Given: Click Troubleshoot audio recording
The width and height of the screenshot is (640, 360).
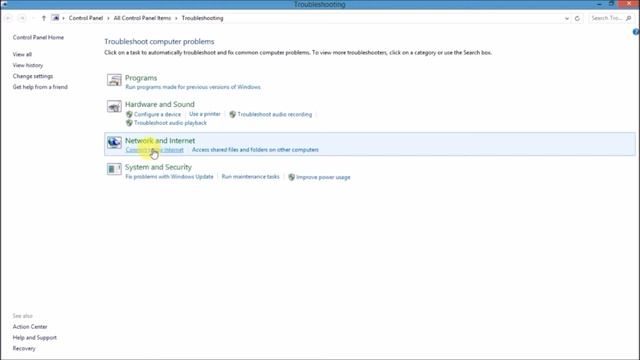Looking at the screenshot, I should [x=275, y=114].
